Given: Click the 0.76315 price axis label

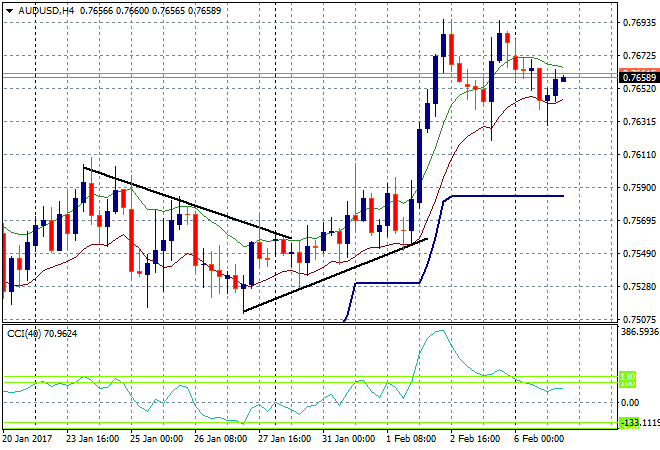Looking at the screenshot, I should (639, 122).
